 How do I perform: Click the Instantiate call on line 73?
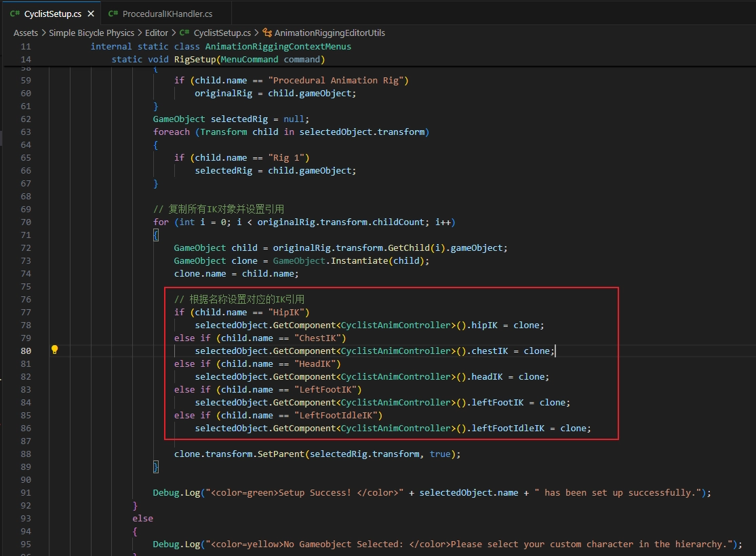click(359, 261)
